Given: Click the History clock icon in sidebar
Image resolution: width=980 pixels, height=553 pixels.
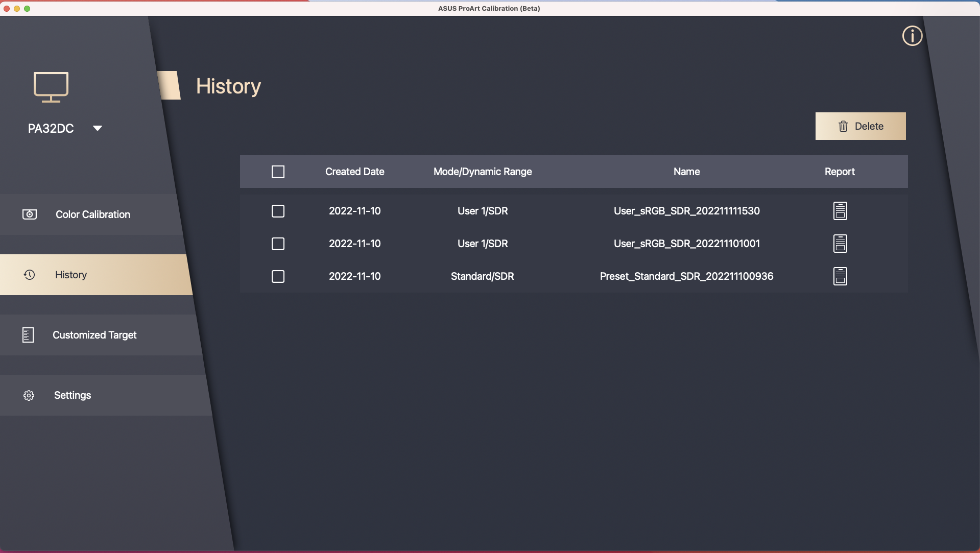Looking at the screenshot, I should coord(29,275).
